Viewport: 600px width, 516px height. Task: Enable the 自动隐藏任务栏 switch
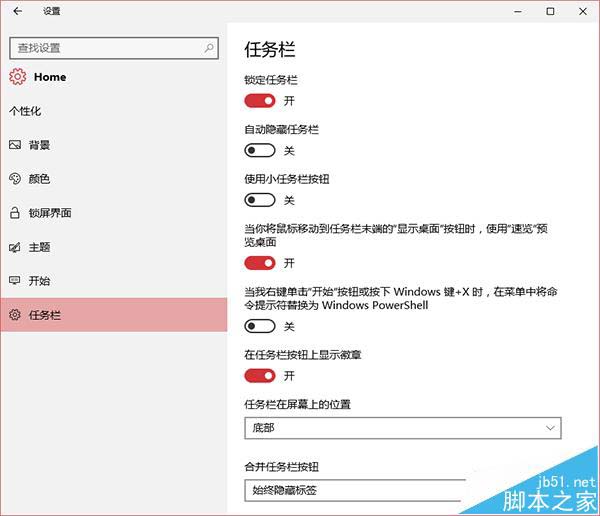click(x=260, y=150)
